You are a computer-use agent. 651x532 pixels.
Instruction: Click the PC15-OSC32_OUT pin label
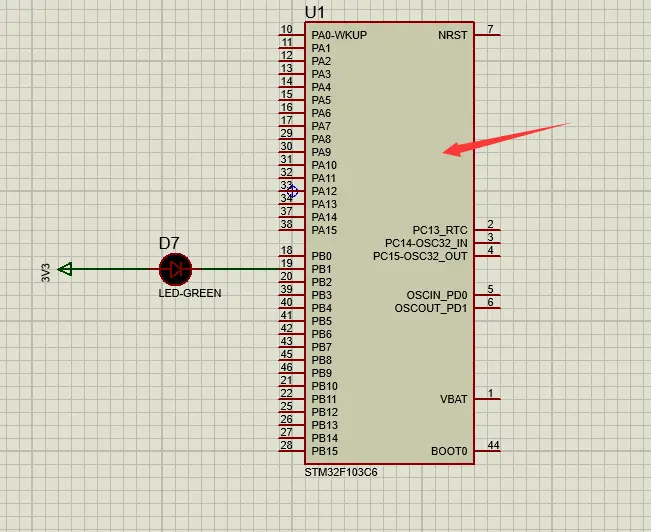coord(420,256)
